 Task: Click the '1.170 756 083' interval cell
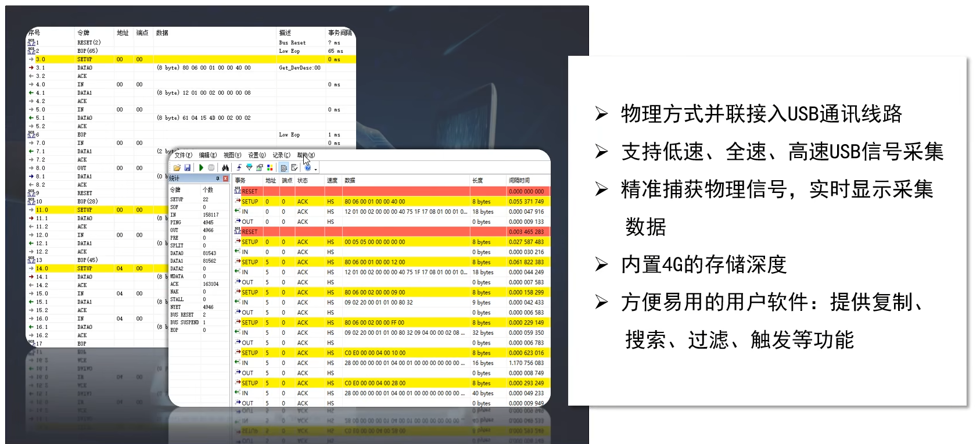click(526, 363)
